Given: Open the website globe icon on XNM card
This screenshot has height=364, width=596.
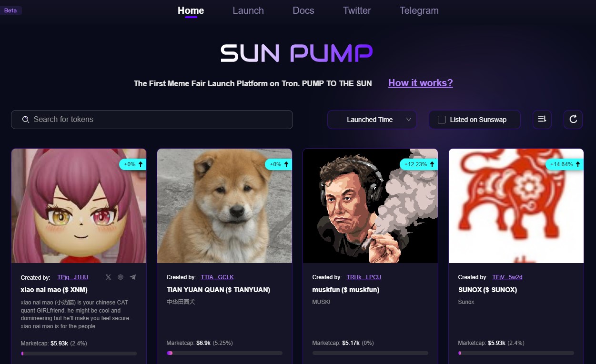Looking at the screenshot, I should 121,277.
